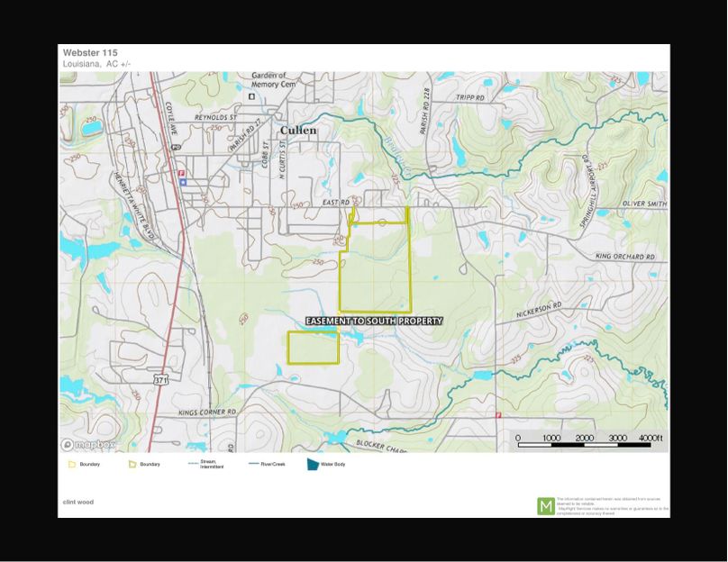Image resolution: width=728 pixels, height=562 pixels.
Task: Click the Kings Corner Rd label
Action: pos(206,412)
